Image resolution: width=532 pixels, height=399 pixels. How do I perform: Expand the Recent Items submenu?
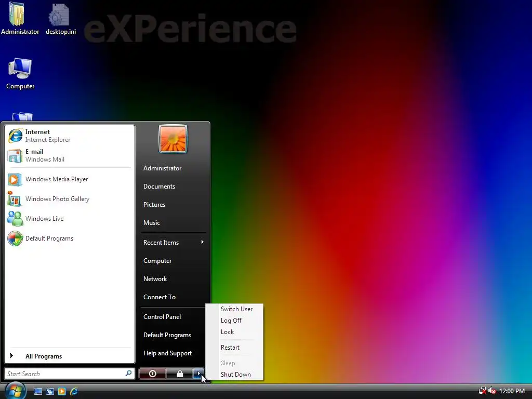point(173,243)
